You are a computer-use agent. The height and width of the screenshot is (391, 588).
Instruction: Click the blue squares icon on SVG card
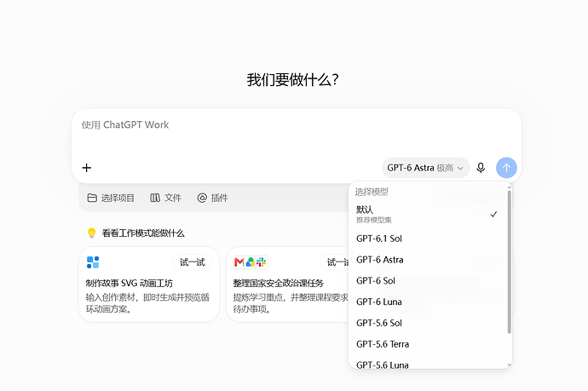(93, 262)
